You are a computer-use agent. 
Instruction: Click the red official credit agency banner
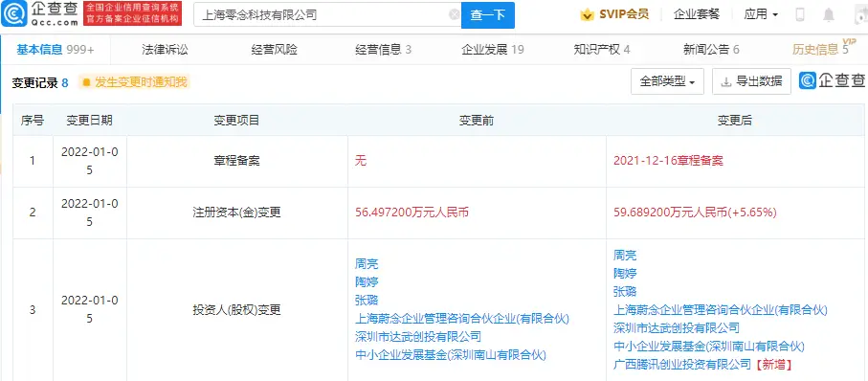pyautogui.click(x=132, y=13)
